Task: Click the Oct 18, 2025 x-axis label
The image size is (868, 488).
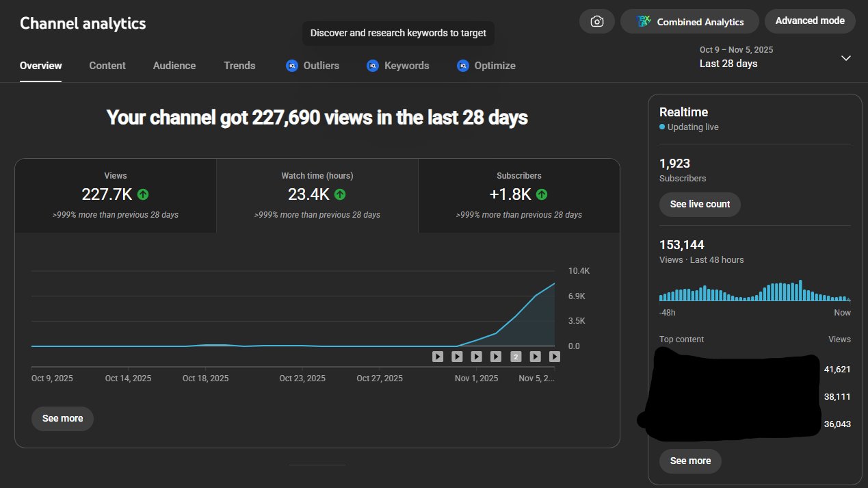Action: coord(206,378)
